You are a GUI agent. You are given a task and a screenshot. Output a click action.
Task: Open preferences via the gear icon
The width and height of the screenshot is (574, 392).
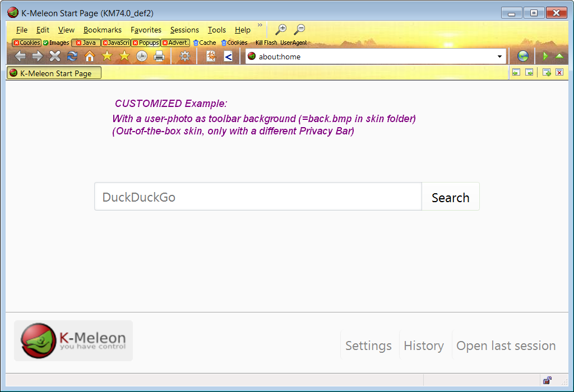[x=184, y=56]
